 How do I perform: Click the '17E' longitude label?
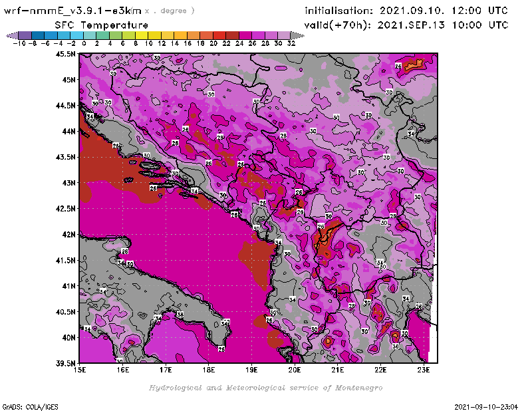pos(166,370)
